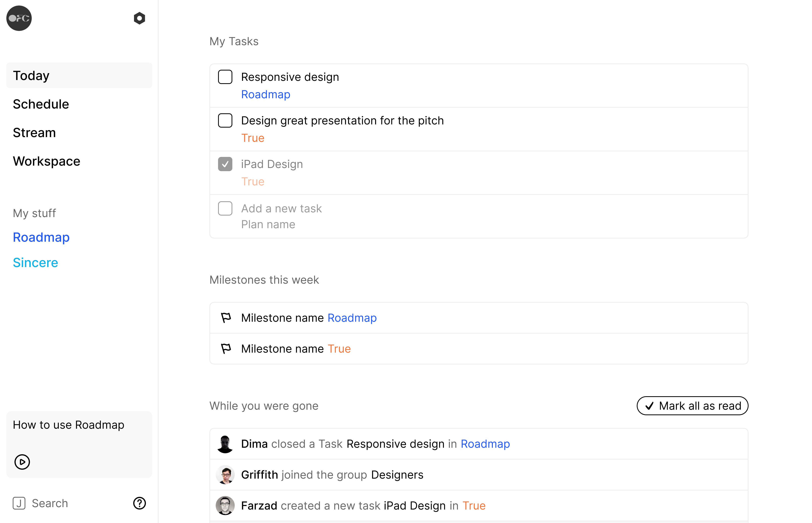812x523 pixels.
Task: Check off the Responsive design task
Action: click(225, 77)
